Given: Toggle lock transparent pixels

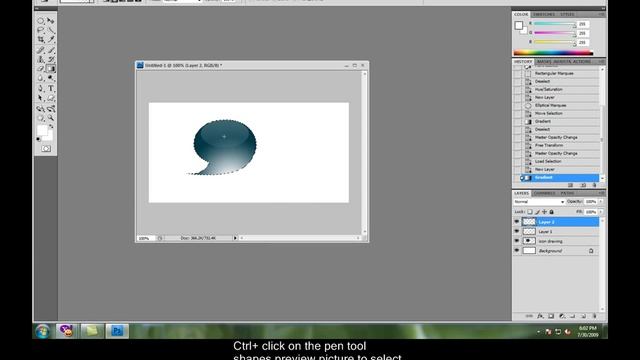Looking at the screenshot, I should (x=530, y=212).
